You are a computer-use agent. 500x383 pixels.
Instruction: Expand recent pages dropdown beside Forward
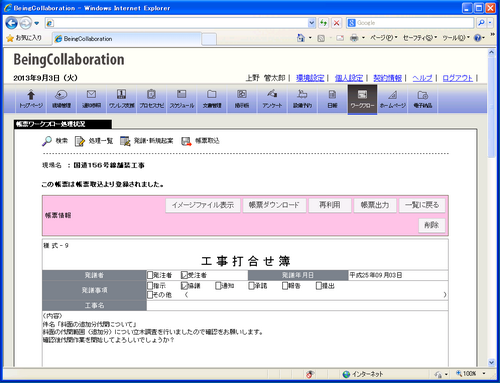(37, 23)
